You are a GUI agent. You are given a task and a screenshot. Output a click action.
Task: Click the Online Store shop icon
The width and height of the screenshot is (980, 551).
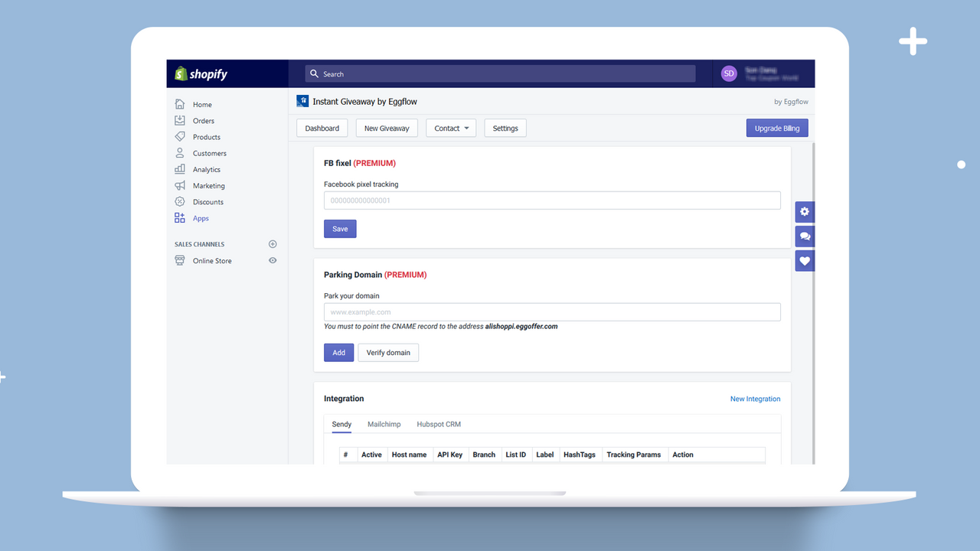click(180, 260)
